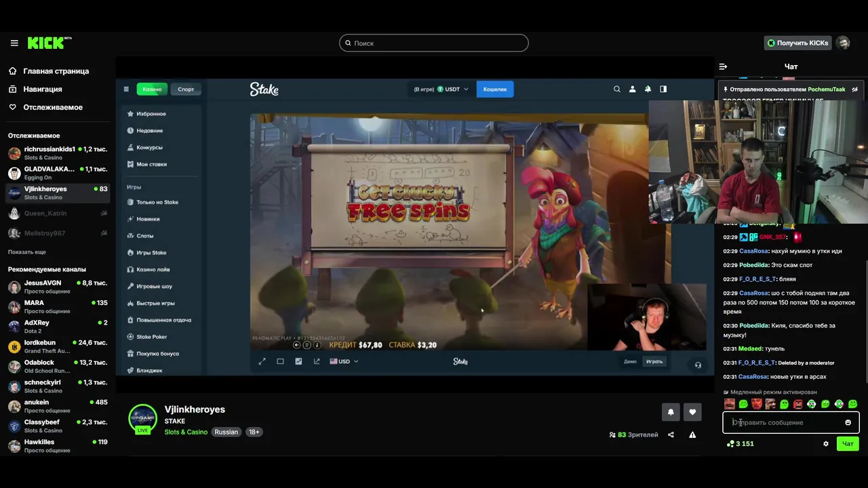Screen dimensions: 868x488
Task: Go to Главная страница
Action: click(49, 71)
